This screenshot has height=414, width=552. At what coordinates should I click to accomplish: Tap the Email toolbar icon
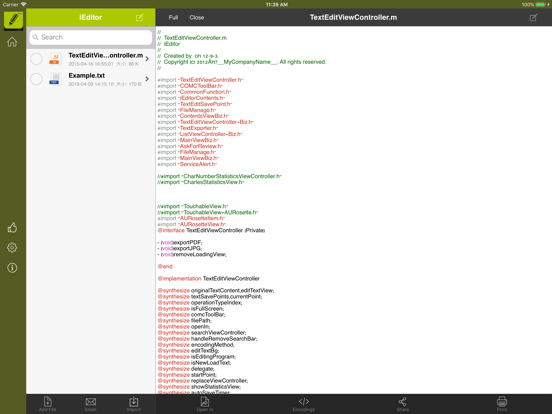point(90,404)
